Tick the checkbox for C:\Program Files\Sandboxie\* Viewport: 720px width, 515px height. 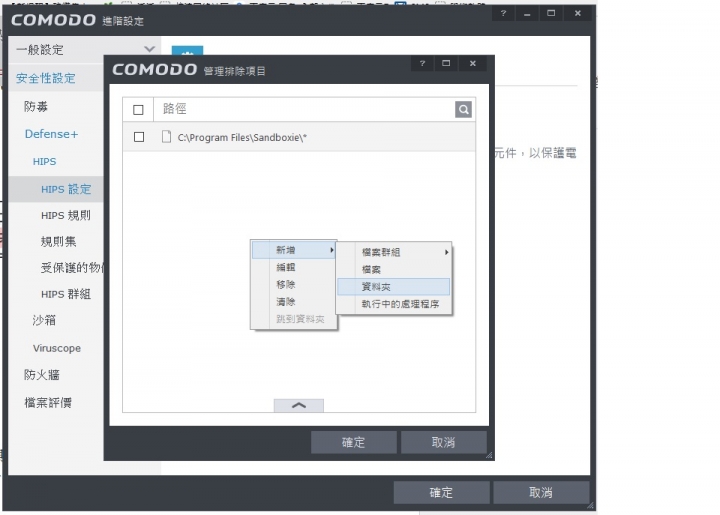pyautogui.click(x=139, y=137)
